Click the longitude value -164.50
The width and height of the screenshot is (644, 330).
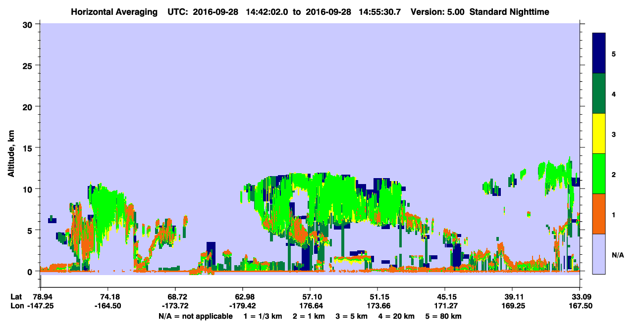[x=107, y=306]
